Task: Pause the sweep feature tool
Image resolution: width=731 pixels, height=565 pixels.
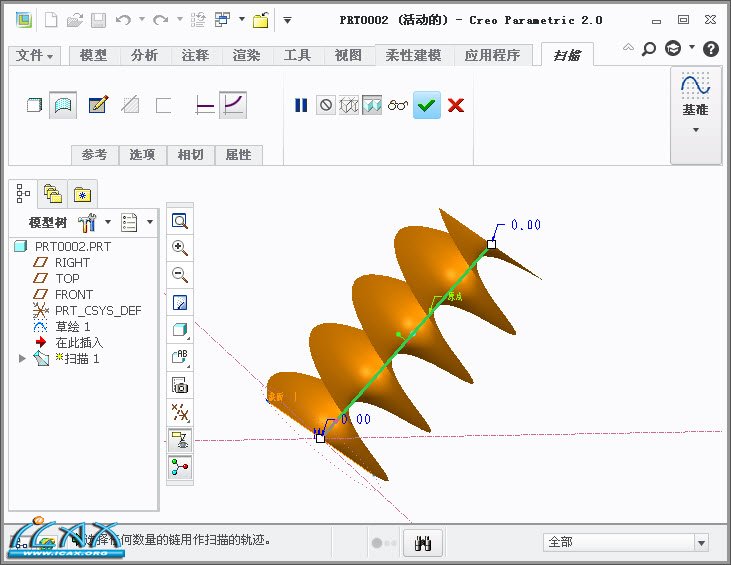Action: (x=301, y=105)
